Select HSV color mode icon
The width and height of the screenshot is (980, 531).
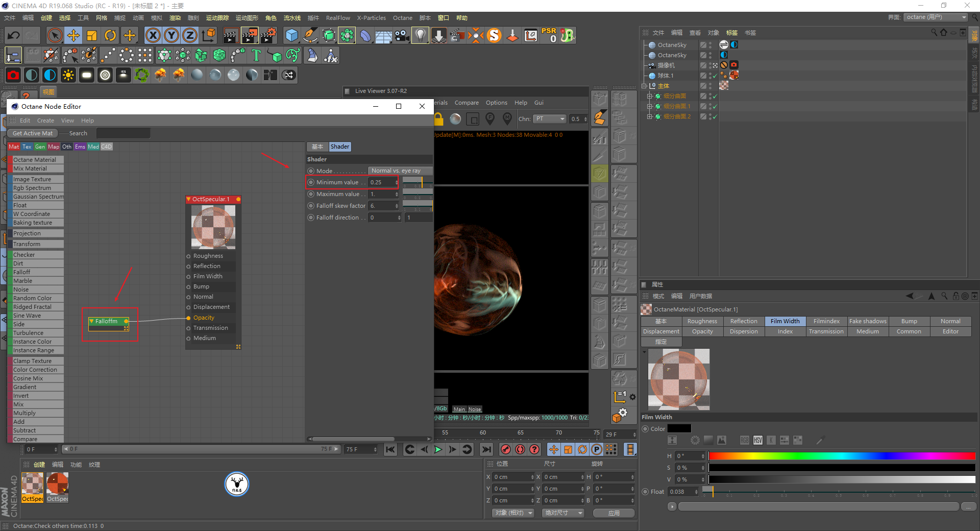tap(758, 440)
